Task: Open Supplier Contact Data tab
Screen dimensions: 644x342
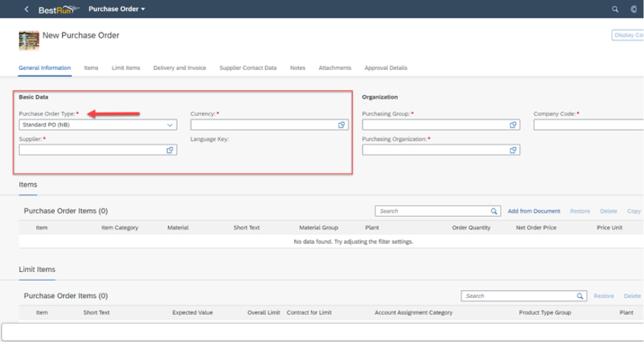Action: pos(248,68)
